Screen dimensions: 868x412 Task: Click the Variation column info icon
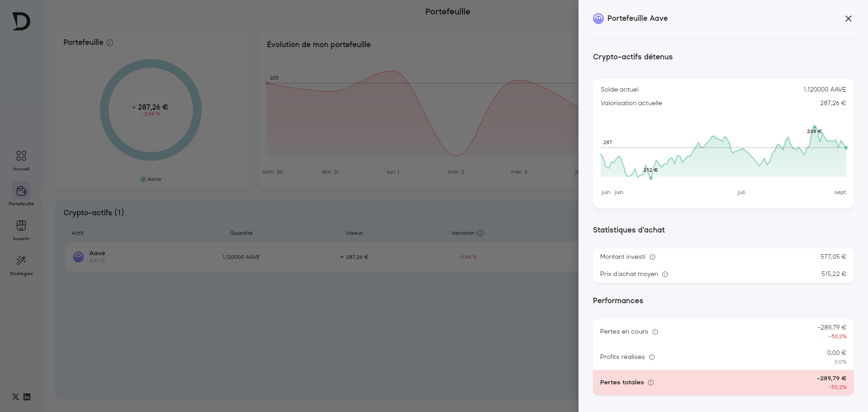[x=480, y=233]
